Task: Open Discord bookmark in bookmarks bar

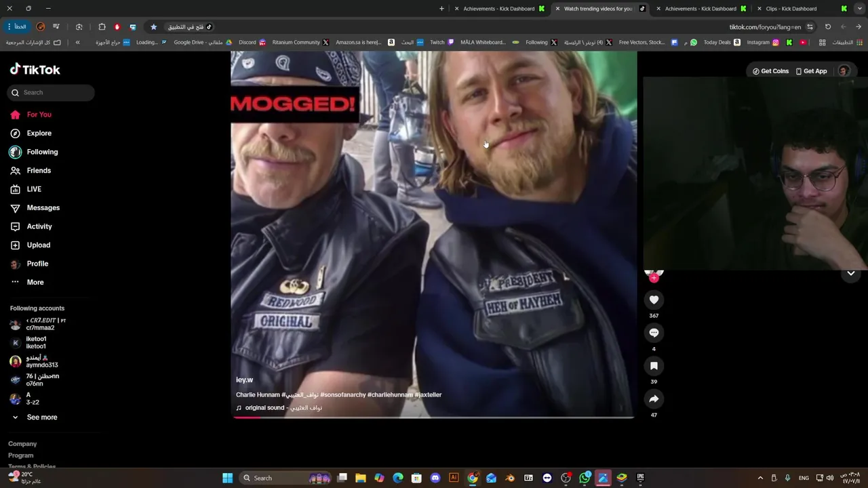Action: tap(252, 42)
